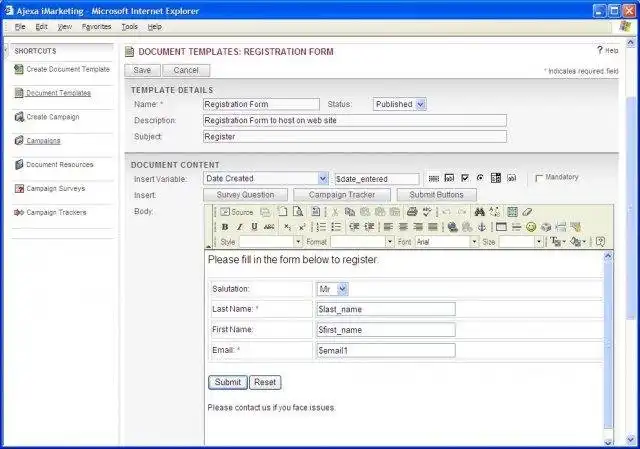Viewport: 640px width, 449px height.
Task: Open the document preview icon
Action: (x=298, y=212)
